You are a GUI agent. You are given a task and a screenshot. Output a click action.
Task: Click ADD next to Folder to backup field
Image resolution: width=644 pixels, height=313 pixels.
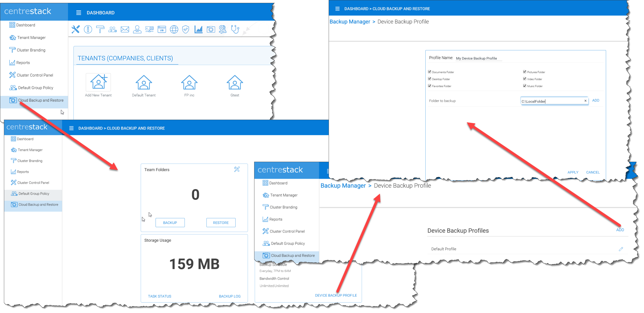pyautogui.click(x=596, y=100)
